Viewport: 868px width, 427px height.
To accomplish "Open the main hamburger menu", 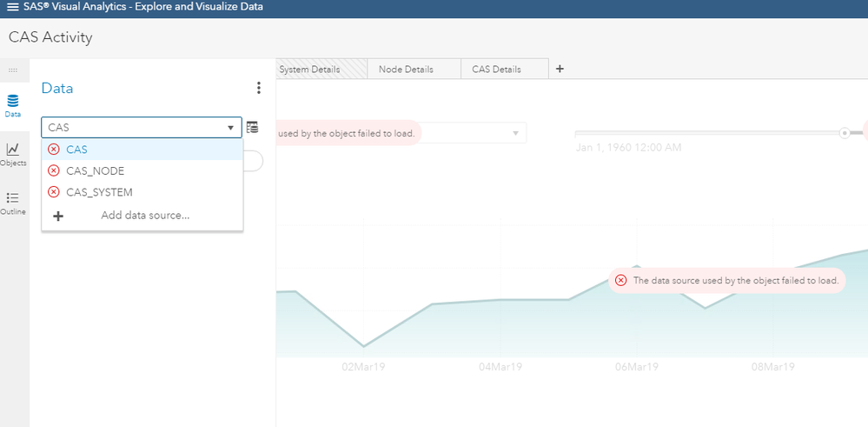I will [12, 7].
